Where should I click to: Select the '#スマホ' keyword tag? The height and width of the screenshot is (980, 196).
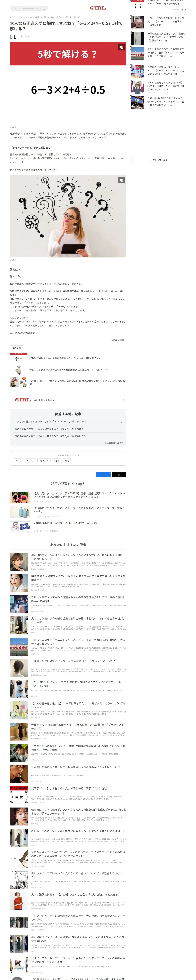click(30, 460)
